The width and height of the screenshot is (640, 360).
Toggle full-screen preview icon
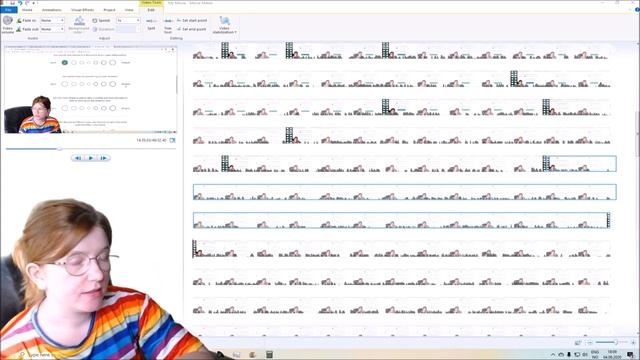click(x=173, y=140)
